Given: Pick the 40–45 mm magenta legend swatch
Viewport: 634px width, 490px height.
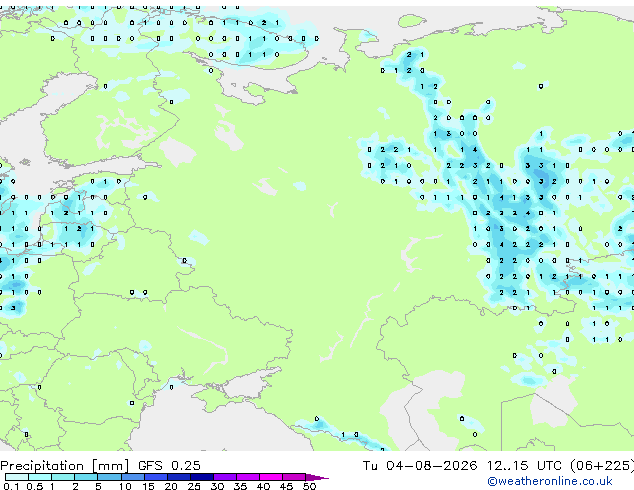Looking at the screenshot, I should 271,477.
